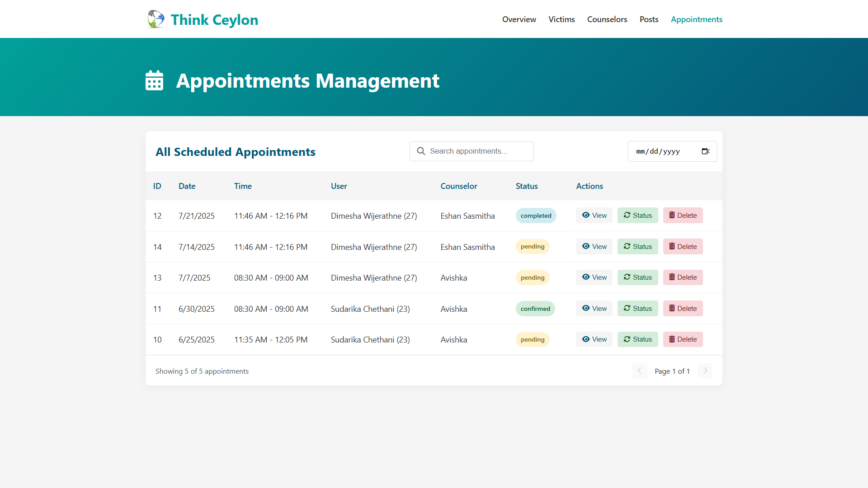Open the Counselors nav item
This screenshot has width=868, height=488.
click(607, 19)
